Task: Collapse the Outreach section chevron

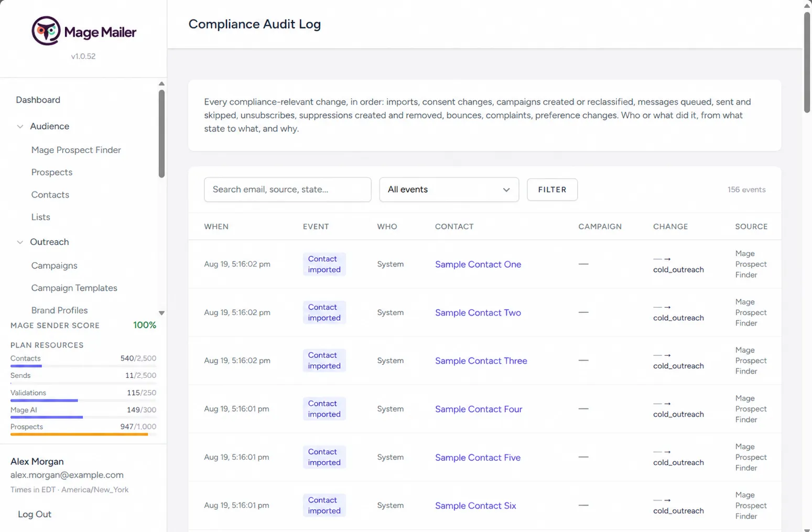Action: tap(20, 242)
